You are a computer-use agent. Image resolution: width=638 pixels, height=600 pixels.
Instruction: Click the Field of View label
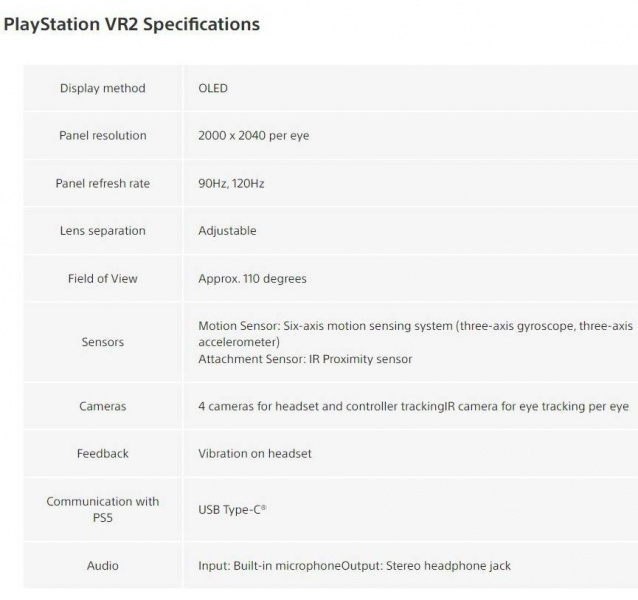coord(102,278)
